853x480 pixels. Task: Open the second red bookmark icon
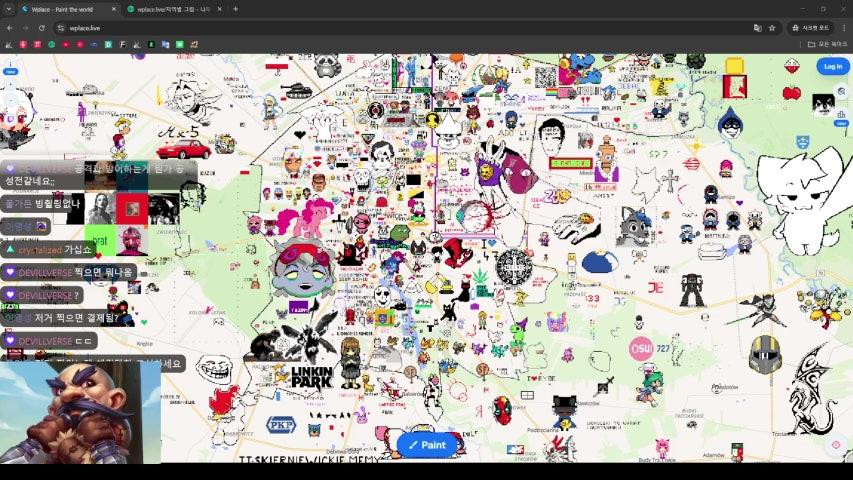[23, 45]
